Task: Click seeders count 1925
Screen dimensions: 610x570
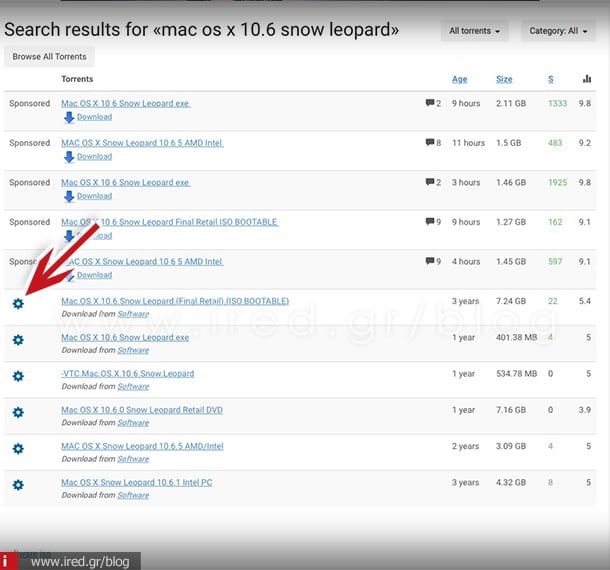Action: (557, 182)
